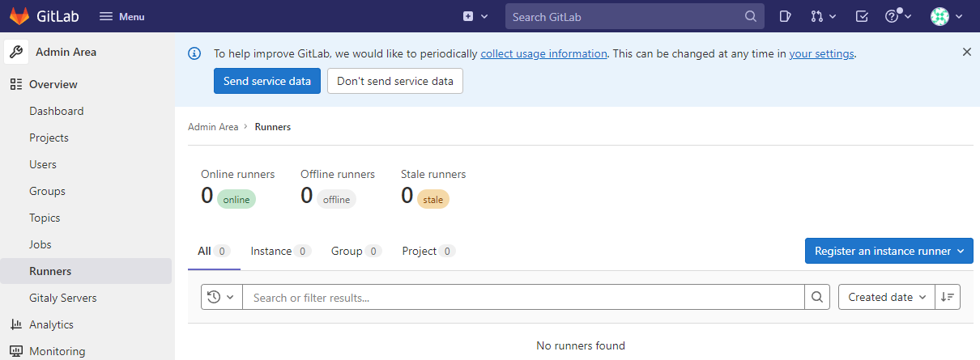This screenshot has height=360, width=980.
Task: Click the GitLab fox logo
Action: (19, 16)
